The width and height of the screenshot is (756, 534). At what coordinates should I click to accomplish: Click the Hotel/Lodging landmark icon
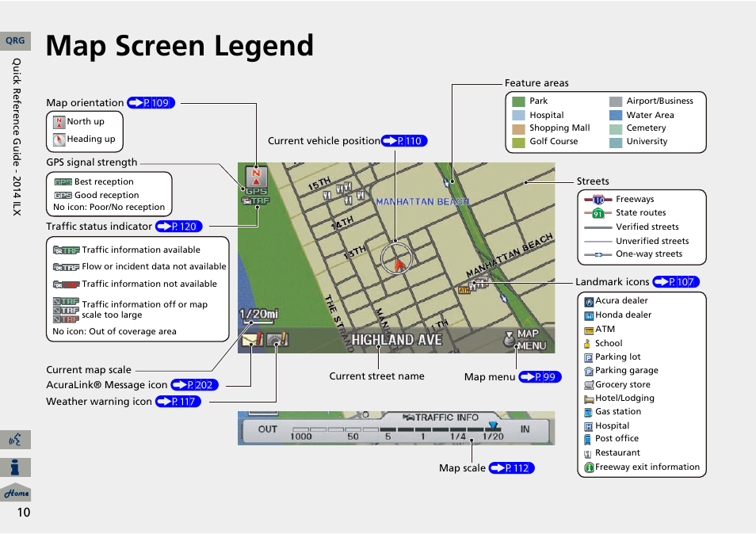point(589,399)
